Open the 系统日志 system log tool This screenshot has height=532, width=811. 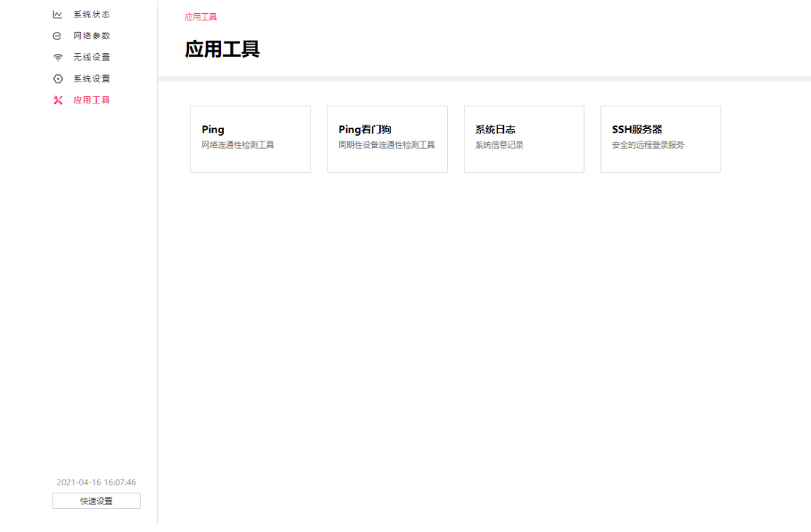point(524,138)
